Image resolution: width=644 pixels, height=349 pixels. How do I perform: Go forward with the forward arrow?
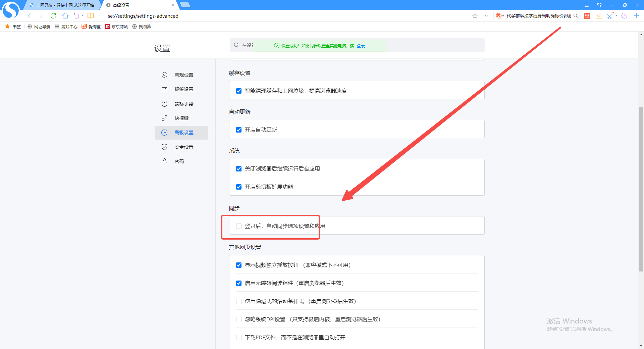[41, 16]
